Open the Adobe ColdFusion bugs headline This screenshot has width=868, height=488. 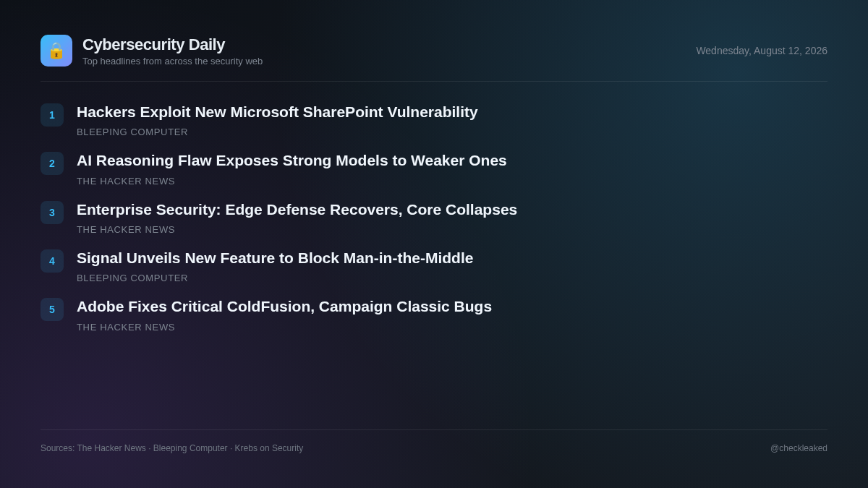tap(284, 307)
